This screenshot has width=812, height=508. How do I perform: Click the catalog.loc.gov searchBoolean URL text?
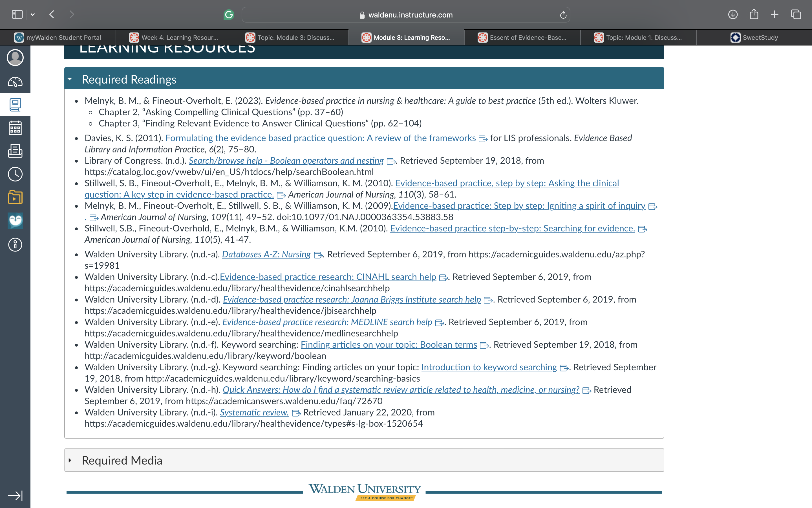(229, 172)
